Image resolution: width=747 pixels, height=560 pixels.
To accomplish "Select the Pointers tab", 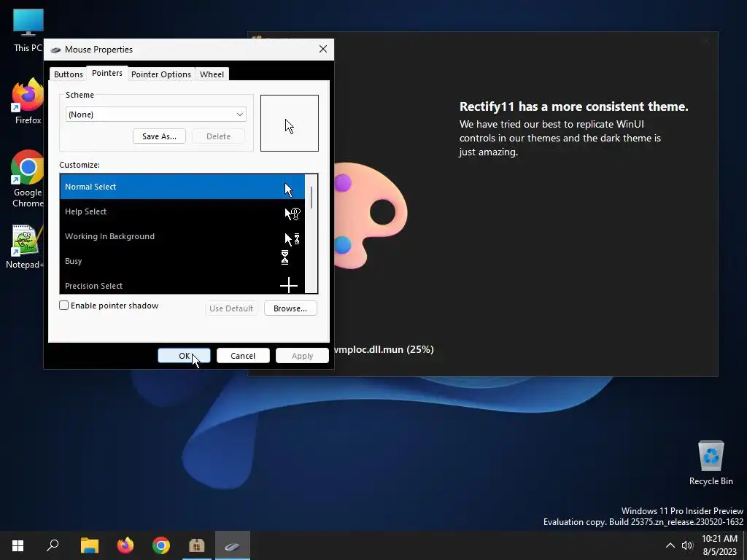I will pos(107,73).
